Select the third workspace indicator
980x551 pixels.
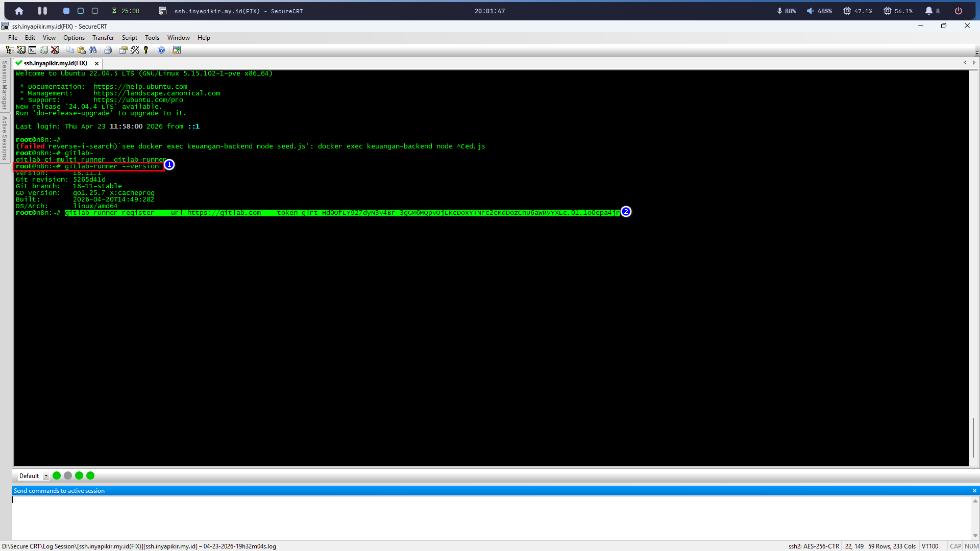pos(95,11)
